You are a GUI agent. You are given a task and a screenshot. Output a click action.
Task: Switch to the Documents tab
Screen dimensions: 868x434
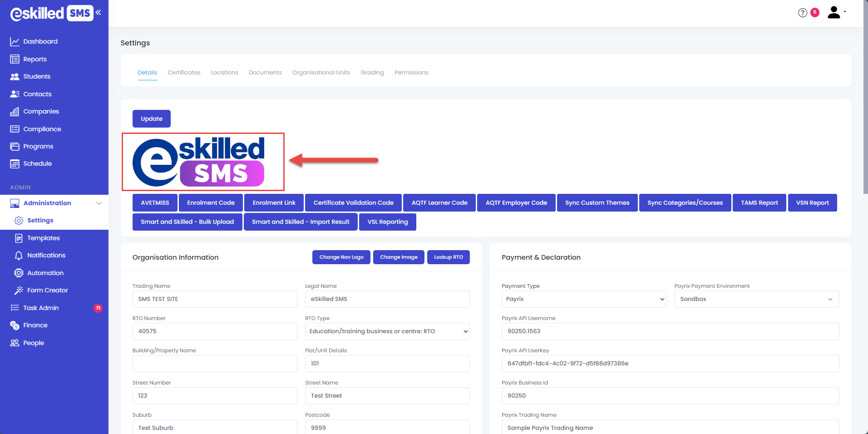265,73
